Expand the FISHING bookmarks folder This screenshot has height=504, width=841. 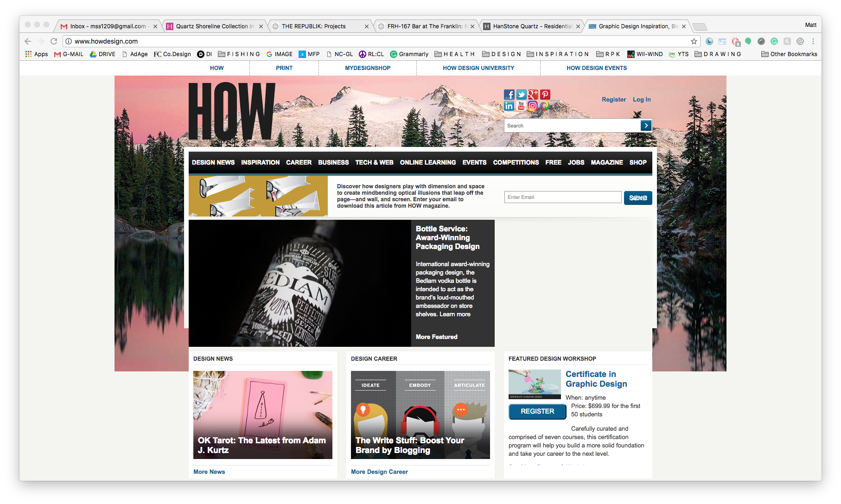click(239, 54)
